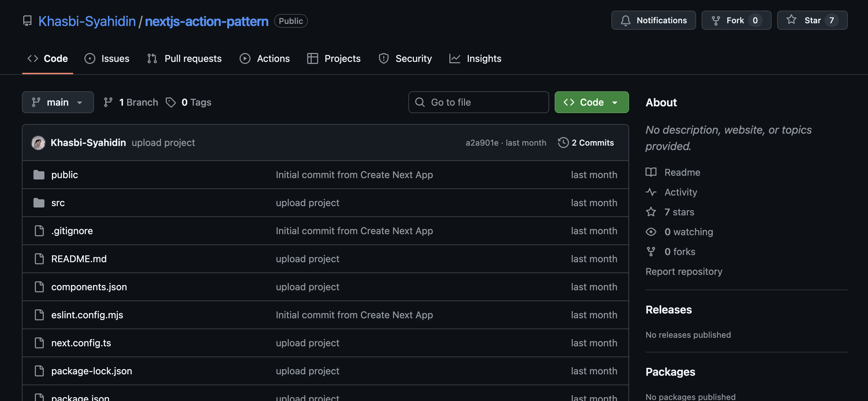The height and width of the screenshot is (401, 868).
Task: Click the watching eye icon in sidebar
Action: 651,231
